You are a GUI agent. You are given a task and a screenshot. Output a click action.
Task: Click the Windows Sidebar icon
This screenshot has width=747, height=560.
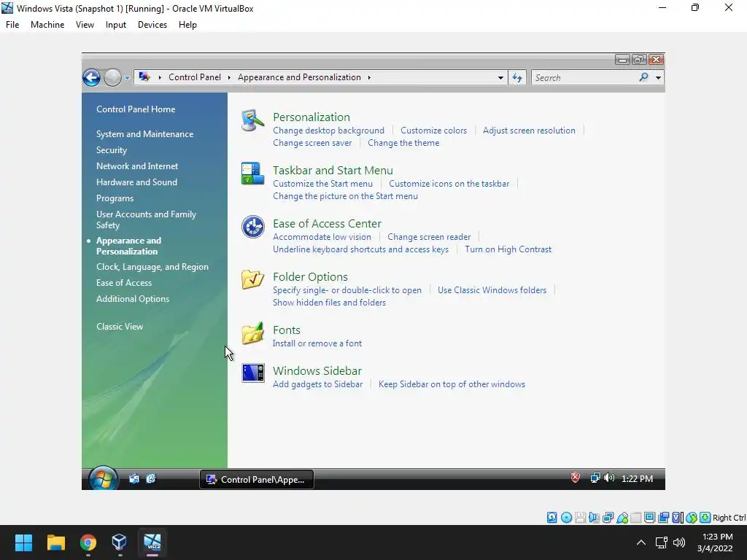[x=252, y=373]
